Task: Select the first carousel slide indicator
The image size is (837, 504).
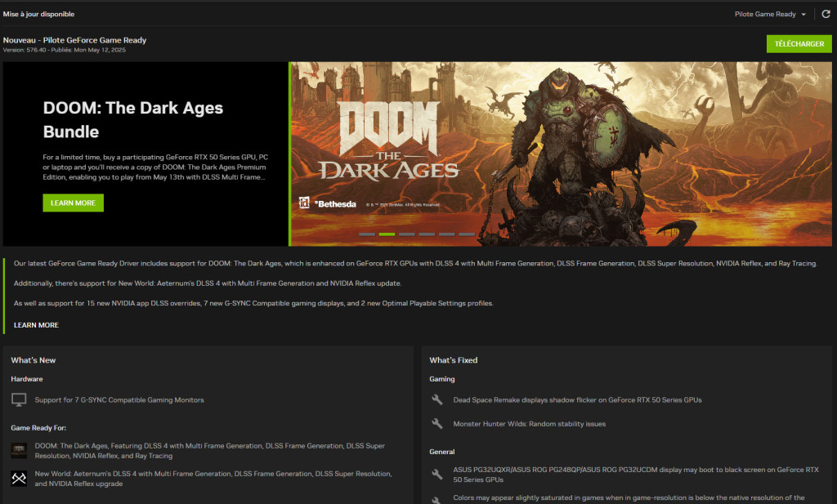Action: (x=367, y=234)
